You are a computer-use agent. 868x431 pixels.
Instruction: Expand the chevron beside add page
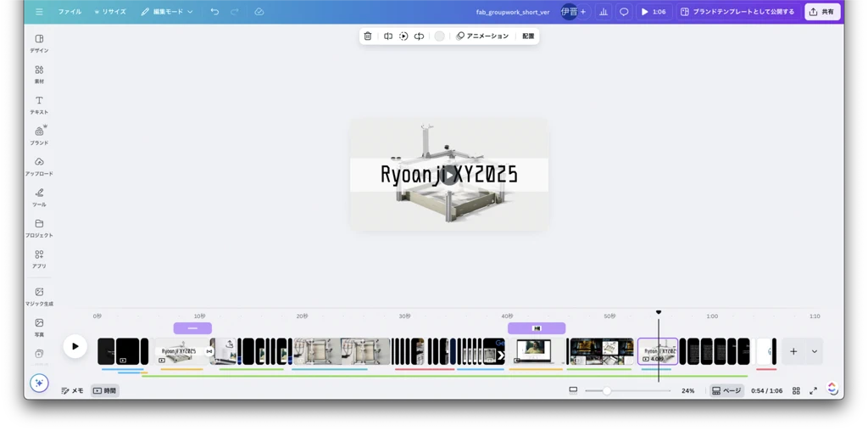coord(815,351)
